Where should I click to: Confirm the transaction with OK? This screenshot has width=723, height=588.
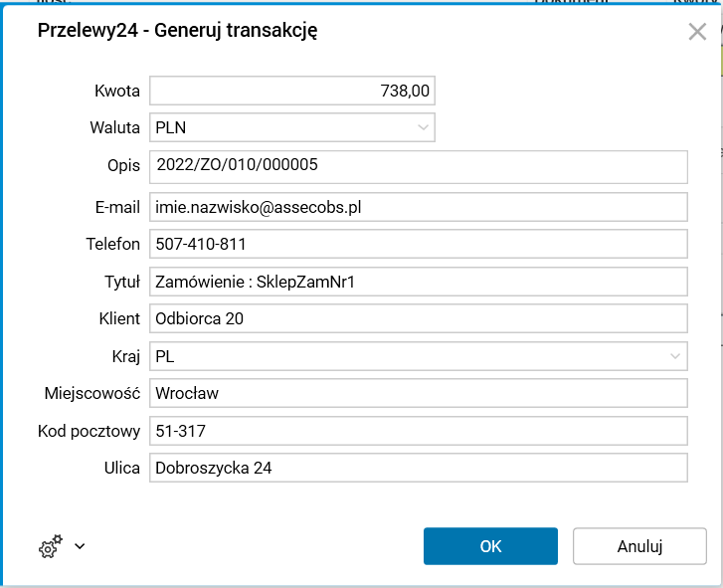490,546
